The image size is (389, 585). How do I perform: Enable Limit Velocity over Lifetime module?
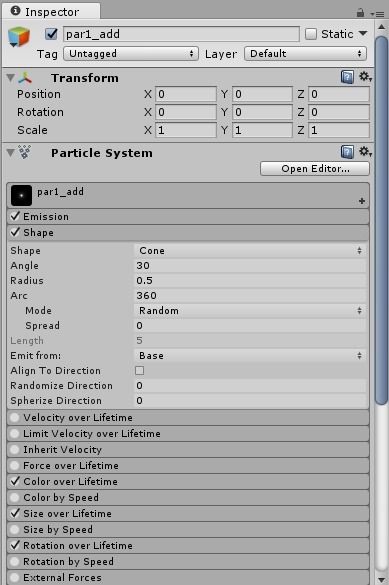pyautogui.click(x=15, y=434)
